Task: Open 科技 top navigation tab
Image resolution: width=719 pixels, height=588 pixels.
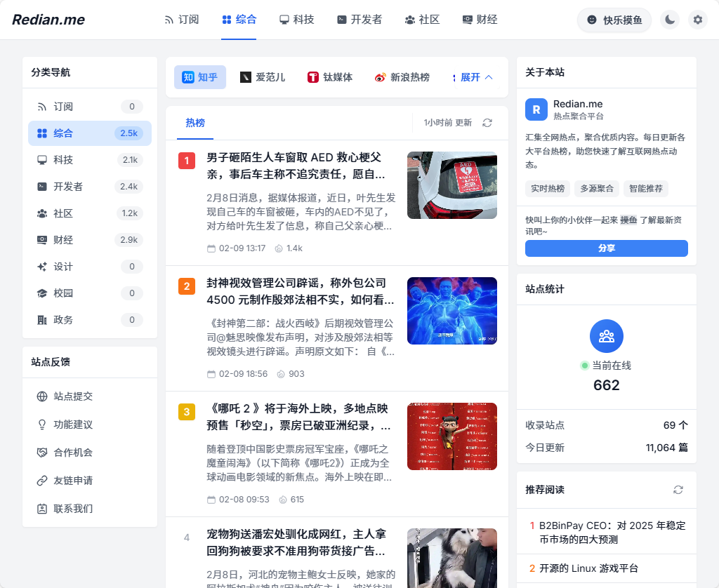Action: 297,20
